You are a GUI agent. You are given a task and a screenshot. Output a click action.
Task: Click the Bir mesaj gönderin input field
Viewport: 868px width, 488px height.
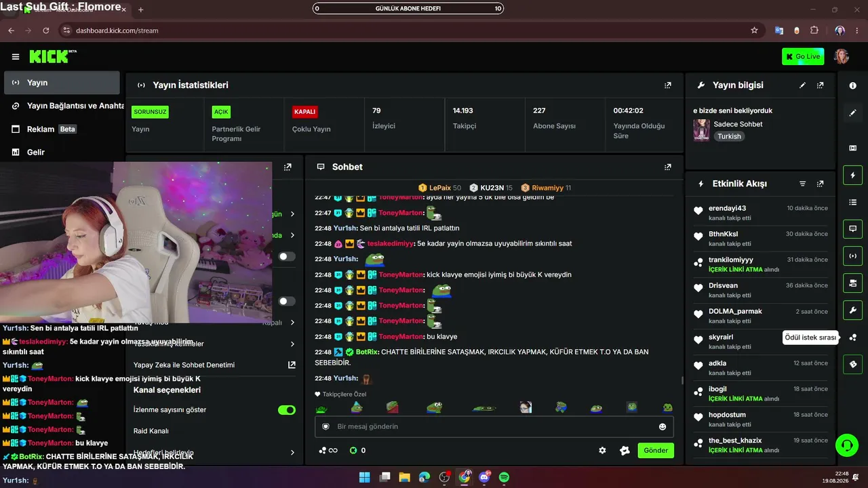(x=494, y=426)
